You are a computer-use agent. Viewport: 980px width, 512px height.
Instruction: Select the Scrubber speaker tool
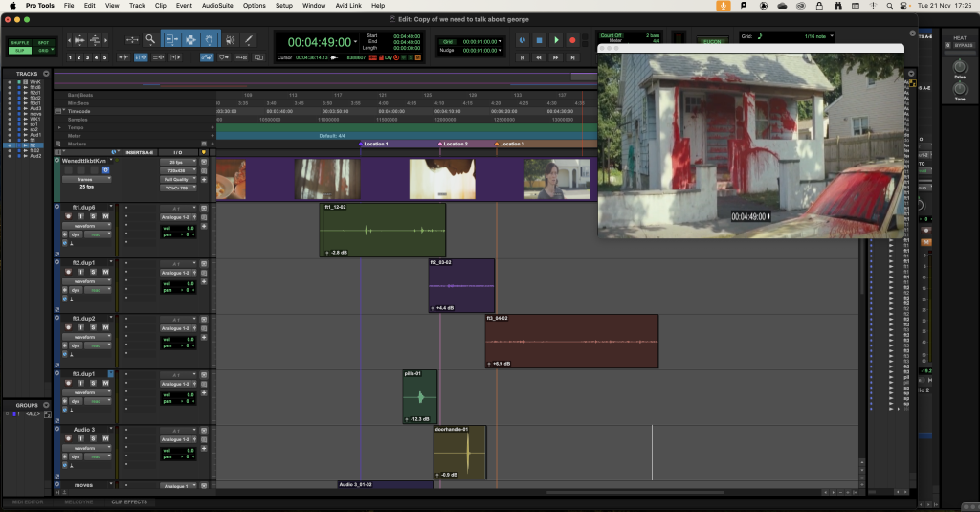click(x=231, y=40)
